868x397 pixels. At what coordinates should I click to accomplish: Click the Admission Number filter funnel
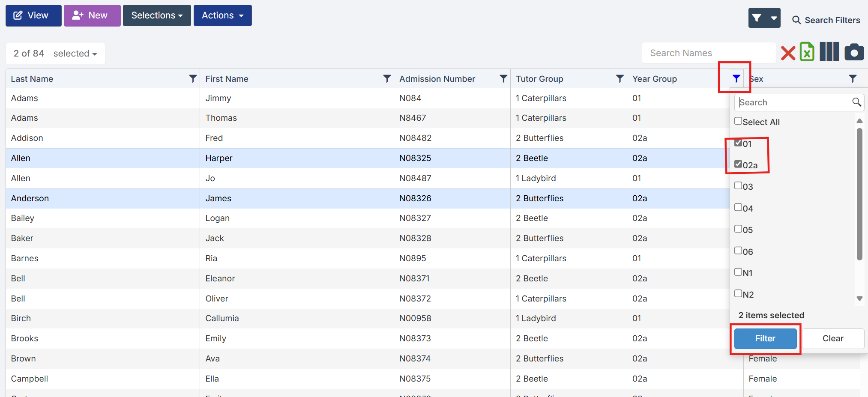(503, 79)
